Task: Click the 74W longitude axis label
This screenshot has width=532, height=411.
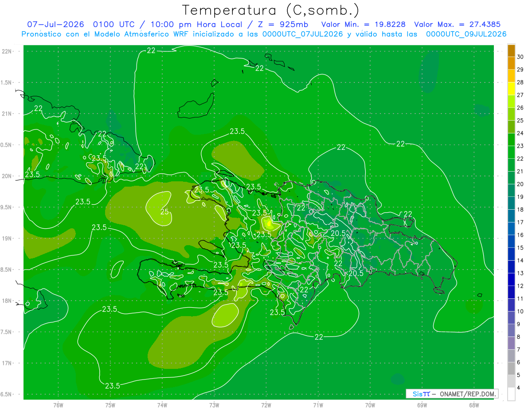Action: pos(162,405)
